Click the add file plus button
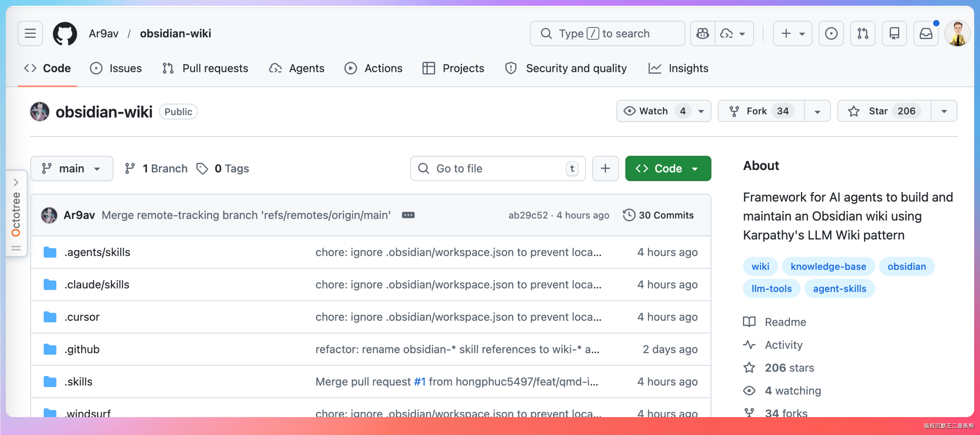 (605, 168)
